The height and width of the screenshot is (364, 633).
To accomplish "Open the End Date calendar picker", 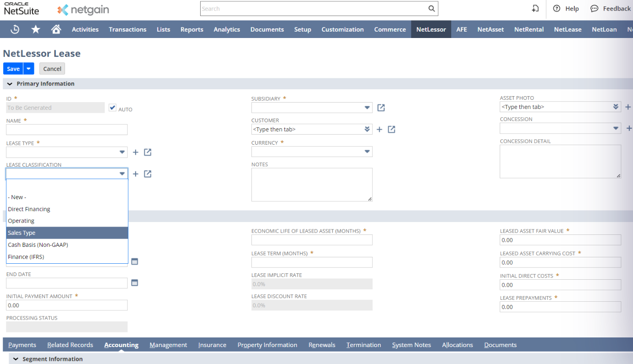I will tap(135, 283).
